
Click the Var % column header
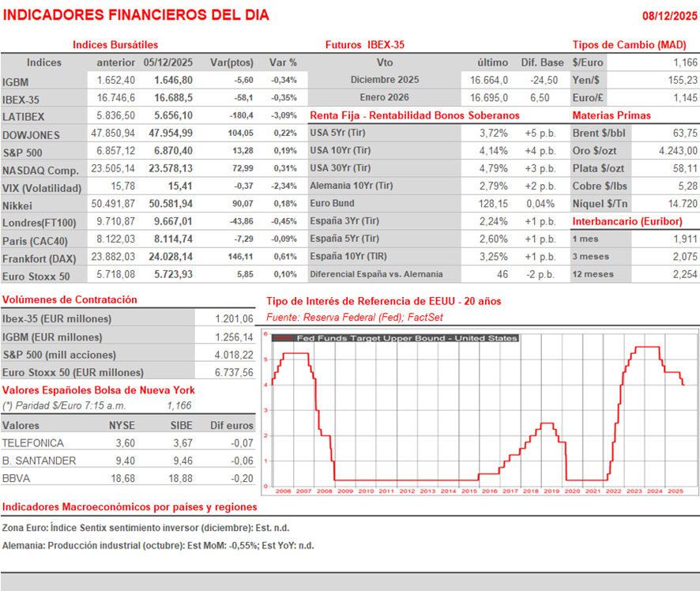tap(283, 62)
